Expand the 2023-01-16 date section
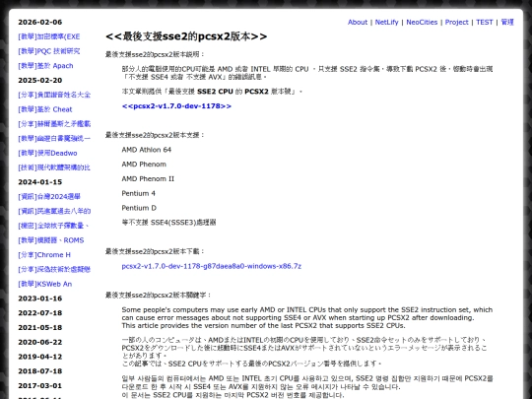The height and width of the screenshot is (399, 532). click(x=40, y=299)
